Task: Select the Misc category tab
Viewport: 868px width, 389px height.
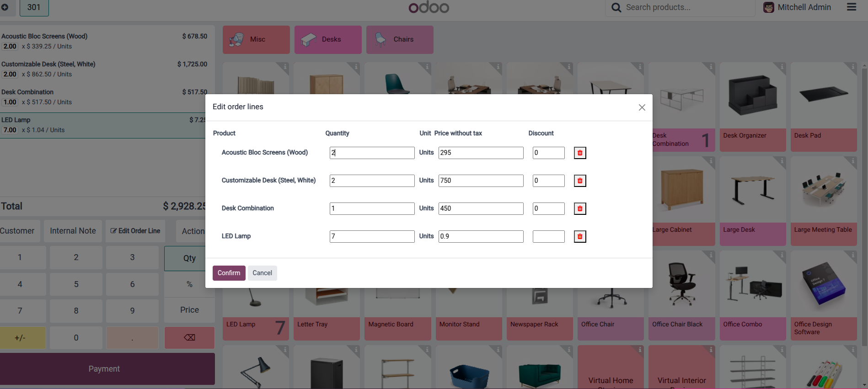Action: click(256, 40)
